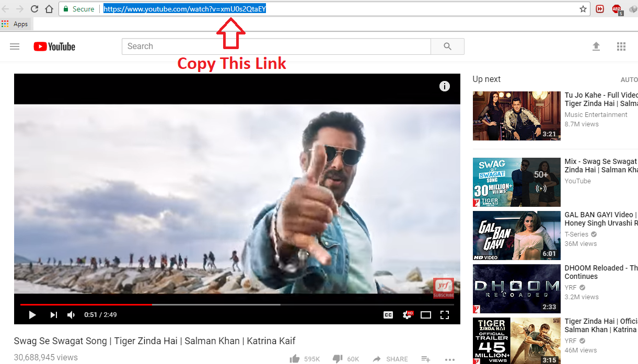Open Apps shortcut in bookmarks bar
The image size is (638, 364).
click(15, 24)
